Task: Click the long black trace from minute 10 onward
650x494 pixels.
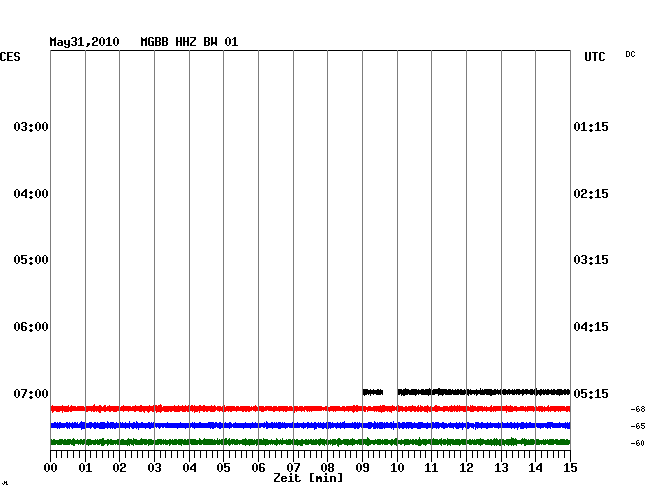Action: click(484, 392)
